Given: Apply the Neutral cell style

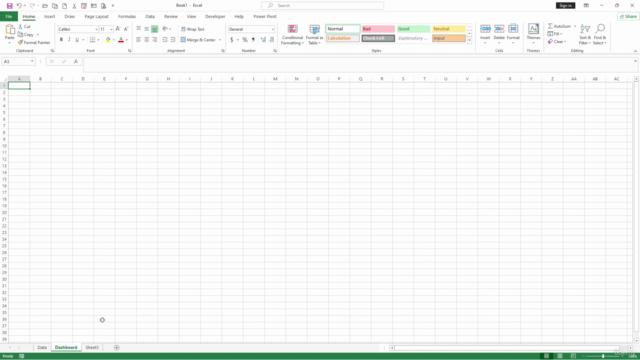Looking at the screenshot, I should point(449,29).
